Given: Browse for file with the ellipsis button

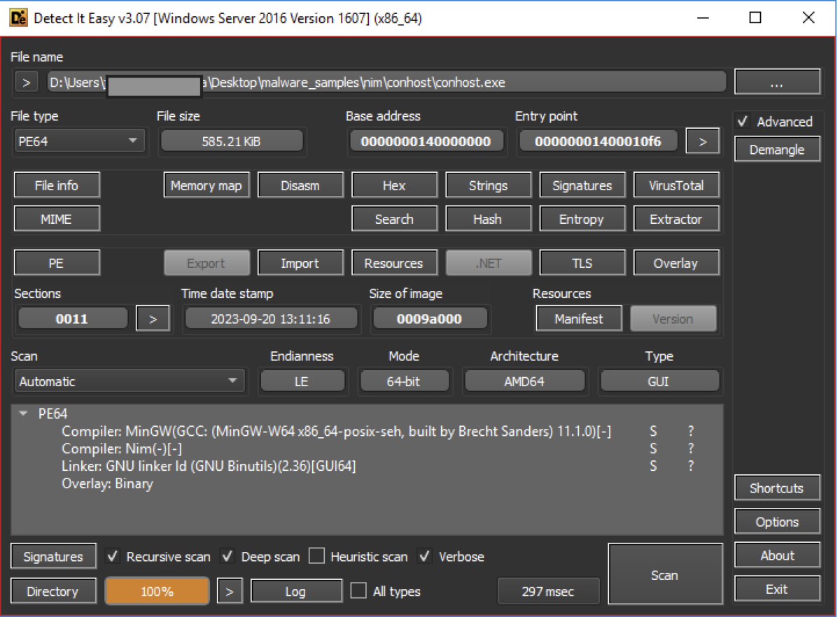Looking at the screenshot, I should tap(776, 83).
